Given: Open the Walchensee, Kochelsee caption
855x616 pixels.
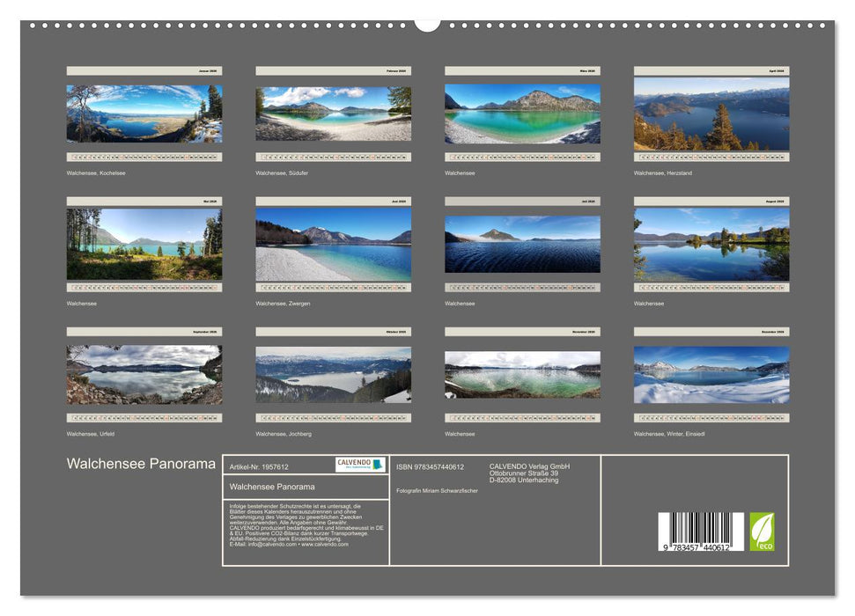Looking at the screenshot, I should coord(94,172).
